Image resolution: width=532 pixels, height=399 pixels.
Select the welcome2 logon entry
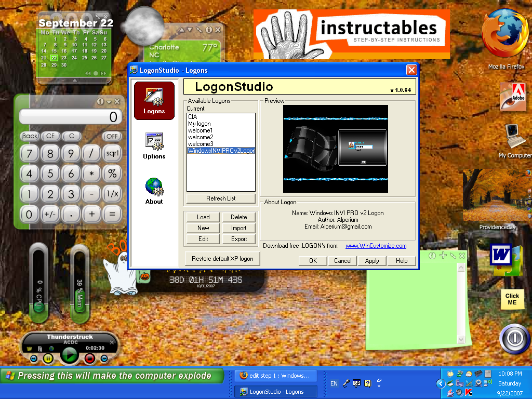click(x=221, y=137)
